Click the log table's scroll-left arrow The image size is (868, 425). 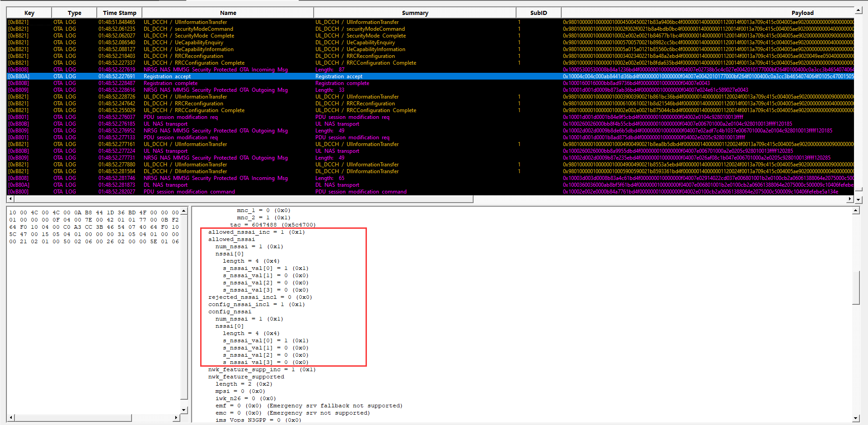pyautogui.click(x=10, y=199)
